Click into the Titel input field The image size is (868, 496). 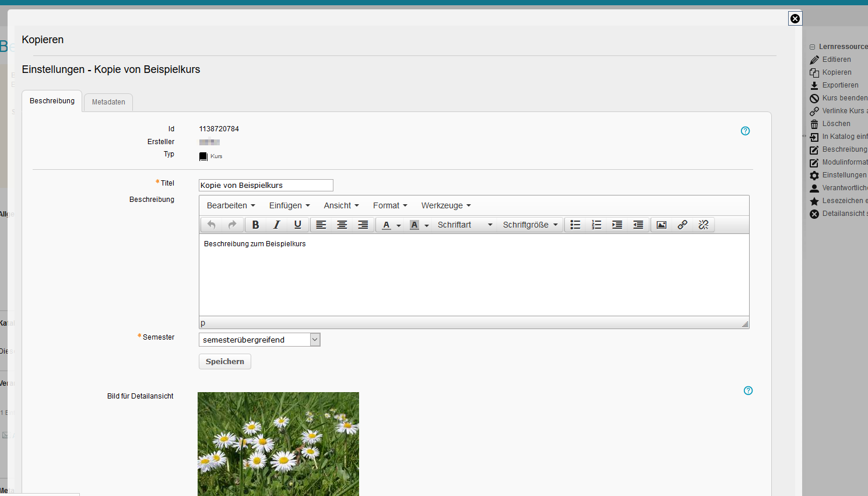click(x=266, y=186)
